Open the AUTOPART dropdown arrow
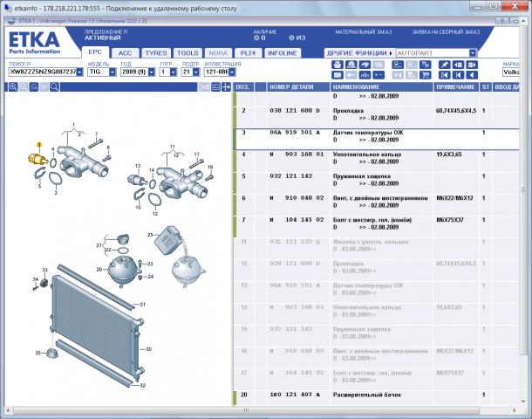This screenshot has width=532, height=419. [x=473, y=53]
